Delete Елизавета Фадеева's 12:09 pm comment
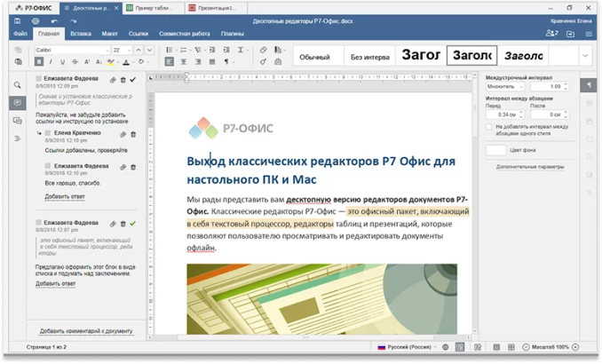Screen dimensions: 602x364 point(123,80)
